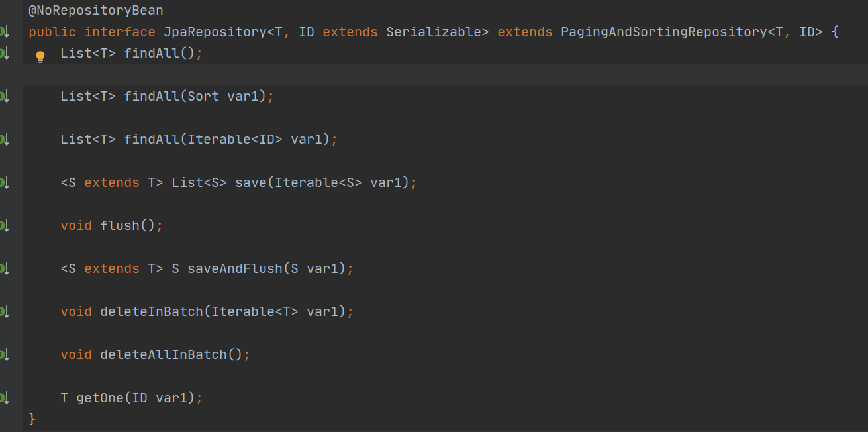Click the empty highlighted line below findAll()
868x432 pixels.
point(445,74)
